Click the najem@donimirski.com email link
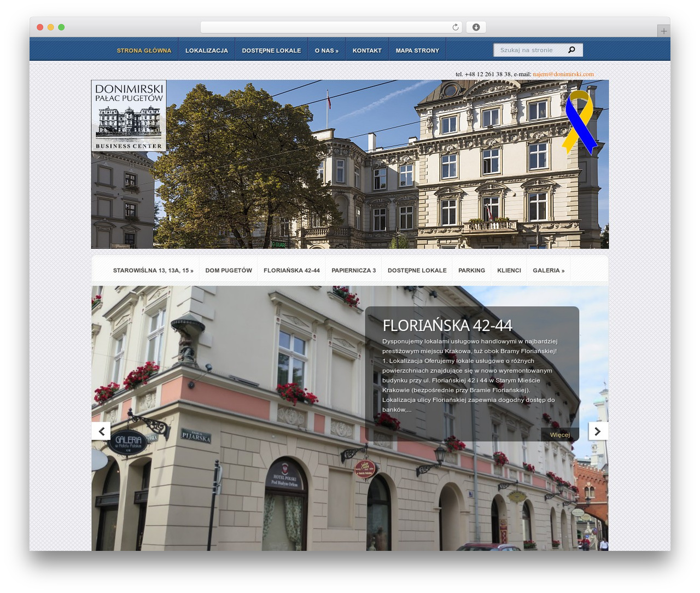The height and width of the screenshot is (593, 700). [x=563, y=74]
